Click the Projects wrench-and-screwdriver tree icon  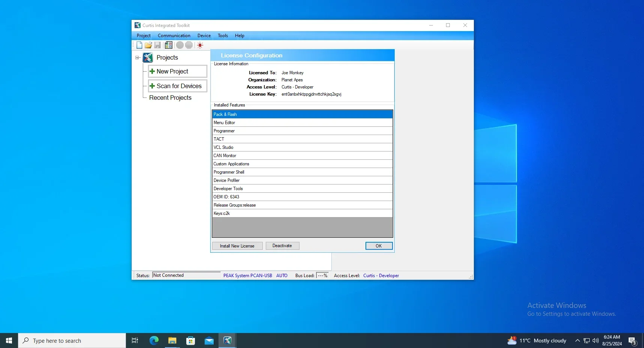click(x=148, y=58)
